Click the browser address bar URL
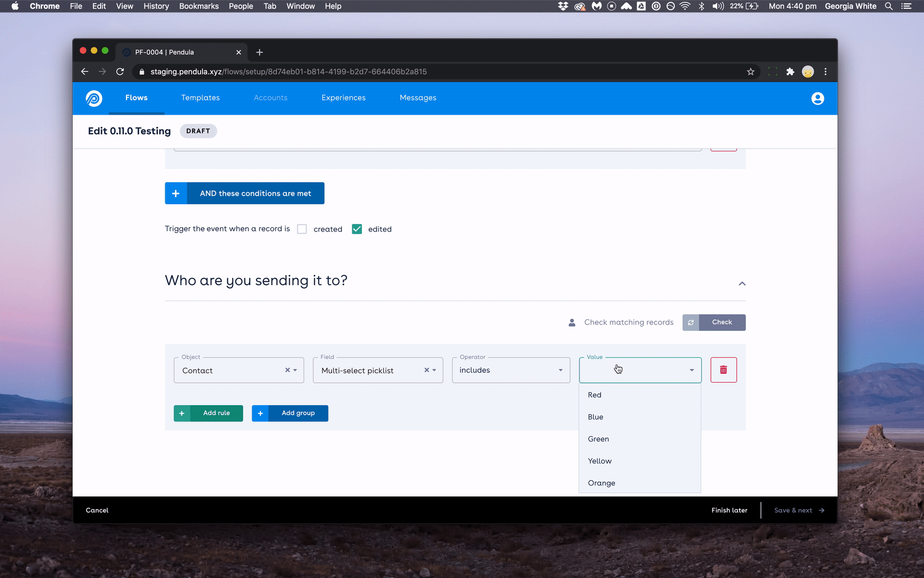 [x=289, y=72]
